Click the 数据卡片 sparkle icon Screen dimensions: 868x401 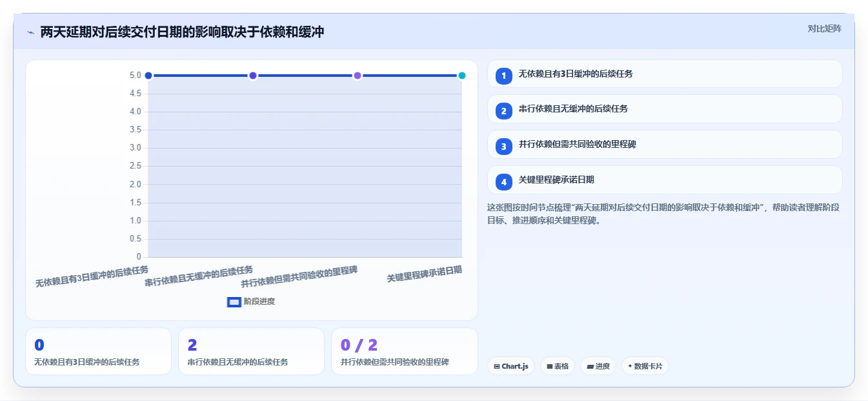(630, 366)
